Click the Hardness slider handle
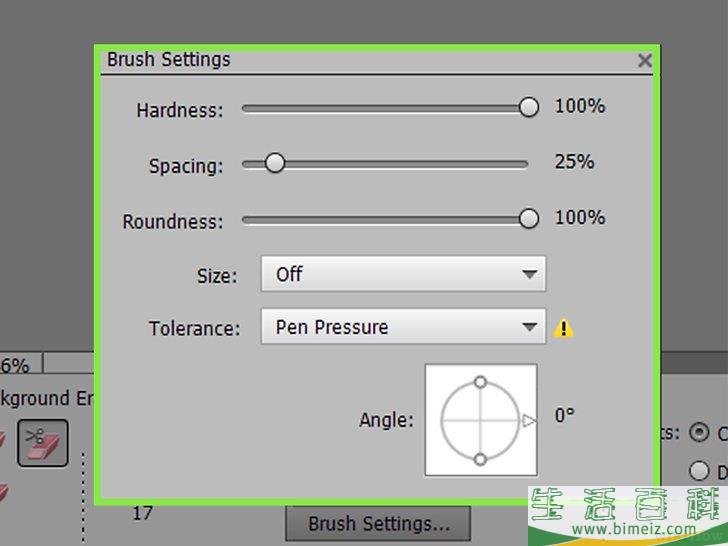Viewport: 728px width, 546px height. 529,107
